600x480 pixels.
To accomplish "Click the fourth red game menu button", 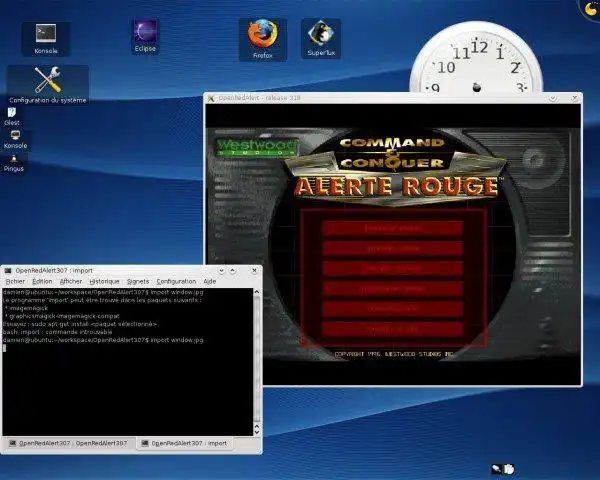I will point(393,289).
